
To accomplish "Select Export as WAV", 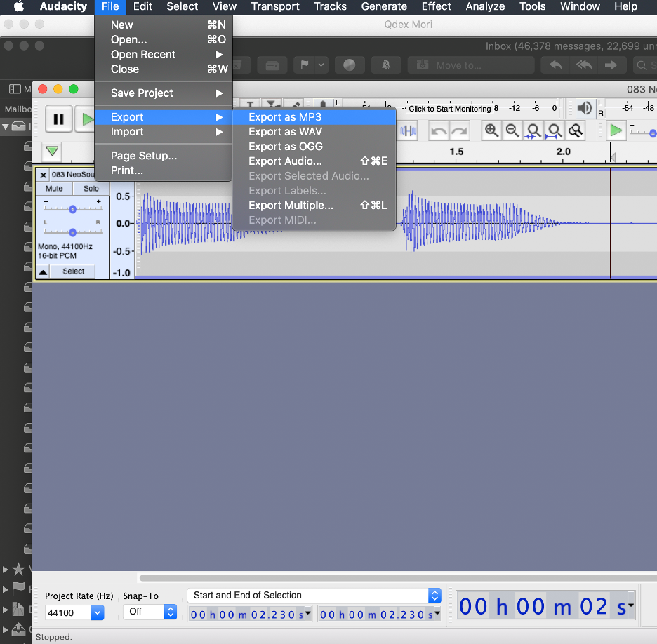I will pos(314,132).
